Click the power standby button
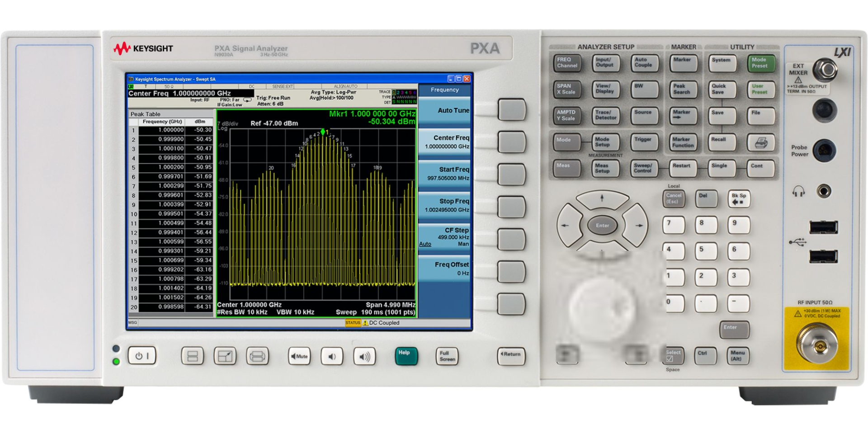Viewport: 868px width, 434px height. 142,356
